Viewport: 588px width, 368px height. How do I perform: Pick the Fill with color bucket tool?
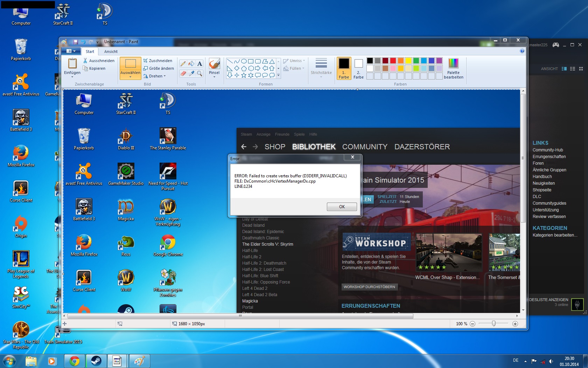[191, 63]
